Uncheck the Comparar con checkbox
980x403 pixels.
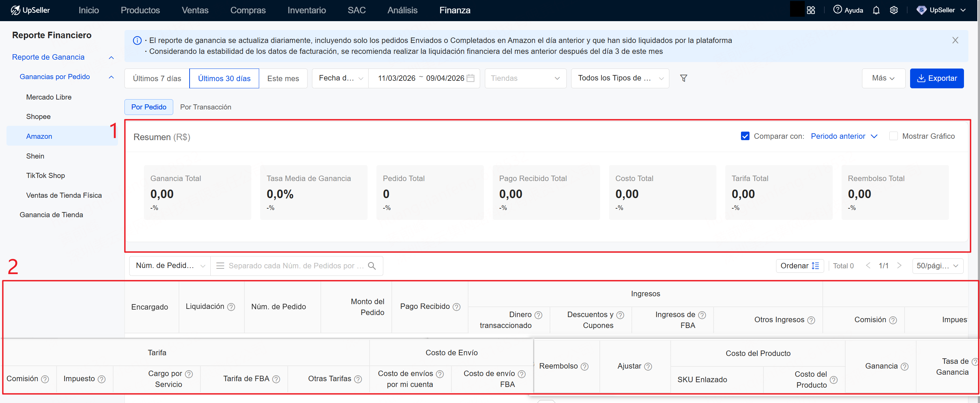tap(745, 136)
